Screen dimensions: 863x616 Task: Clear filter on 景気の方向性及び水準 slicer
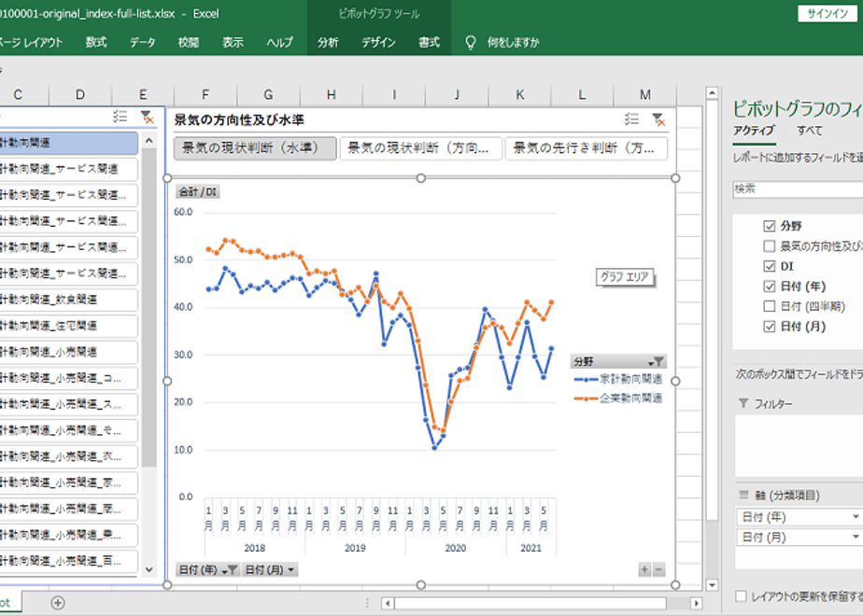point(658,119)
